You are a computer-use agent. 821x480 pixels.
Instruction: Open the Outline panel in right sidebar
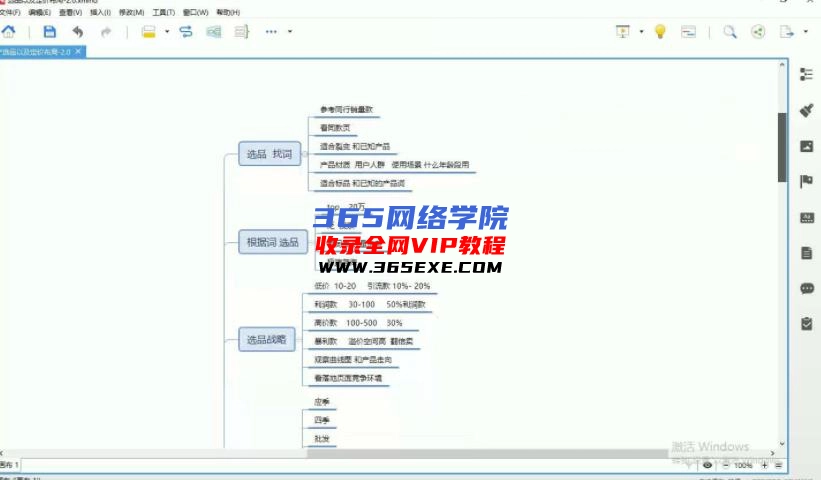click(807, 74)
